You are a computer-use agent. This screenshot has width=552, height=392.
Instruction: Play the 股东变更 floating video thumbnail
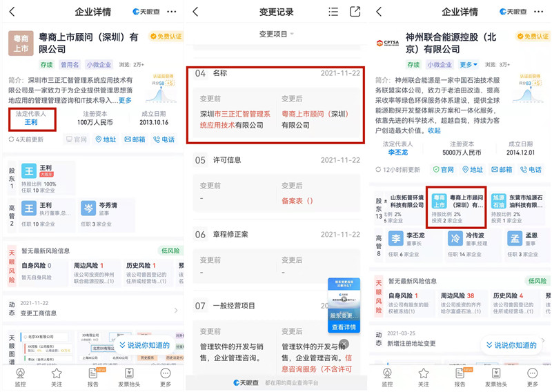(x=344, y=300)
